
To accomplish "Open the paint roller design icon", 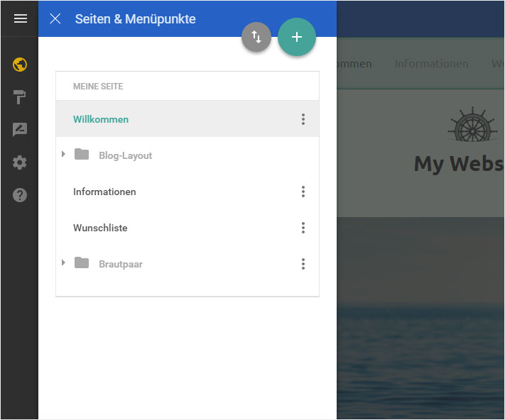I will (20, 97).
